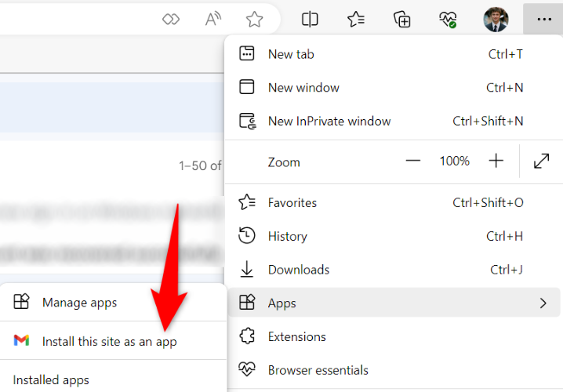Image resolution: width=563 pixels, height=392 pixels.
Task: Choose New InPrivate window
Action: 394,121
